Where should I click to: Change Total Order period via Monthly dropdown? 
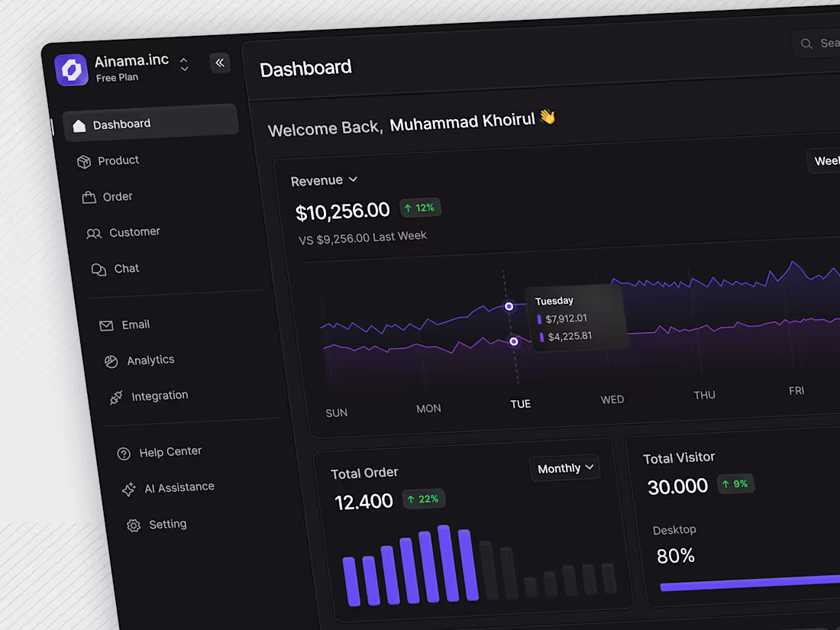[x=564, y=467]
